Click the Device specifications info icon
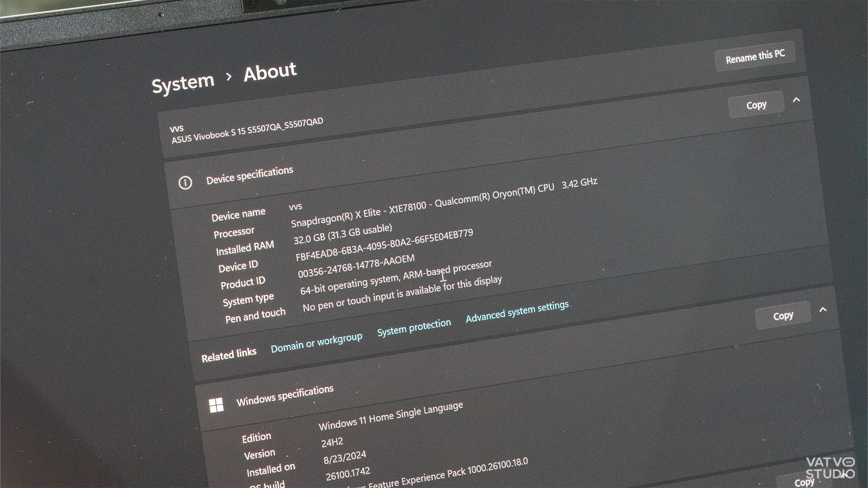This screenshot has height=488, width=868. click(185, 183)
